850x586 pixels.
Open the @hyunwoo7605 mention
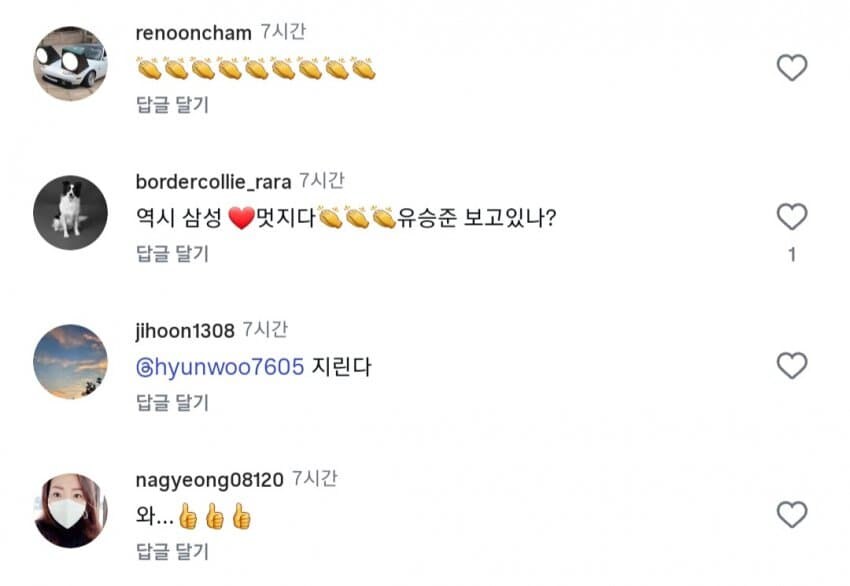point(219,367)
